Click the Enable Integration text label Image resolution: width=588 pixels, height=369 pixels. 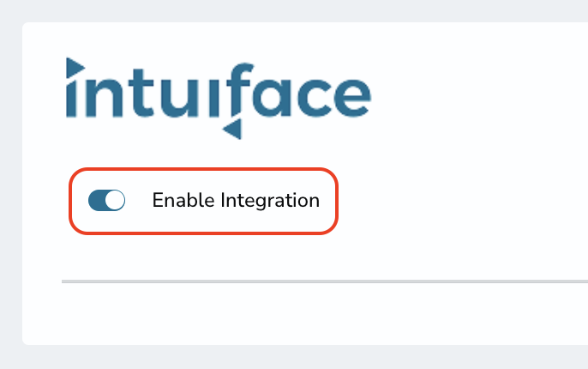[236, 200]
